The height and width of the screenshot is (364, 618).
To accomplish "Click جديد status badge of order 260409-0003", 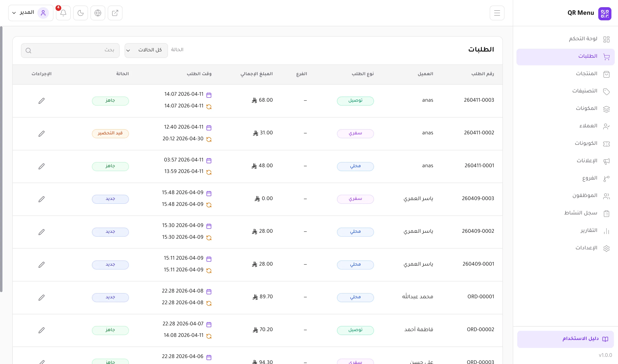I will point(110,199).
